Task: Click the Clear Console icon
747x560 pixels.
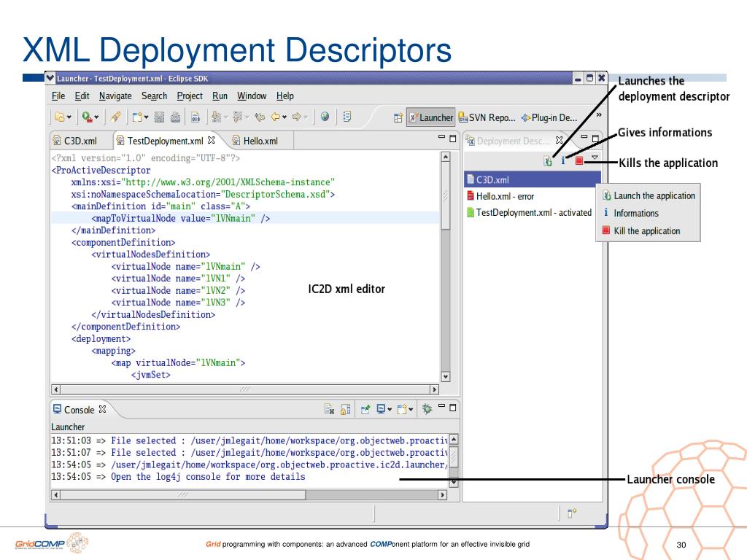Action: coord(330,409)
